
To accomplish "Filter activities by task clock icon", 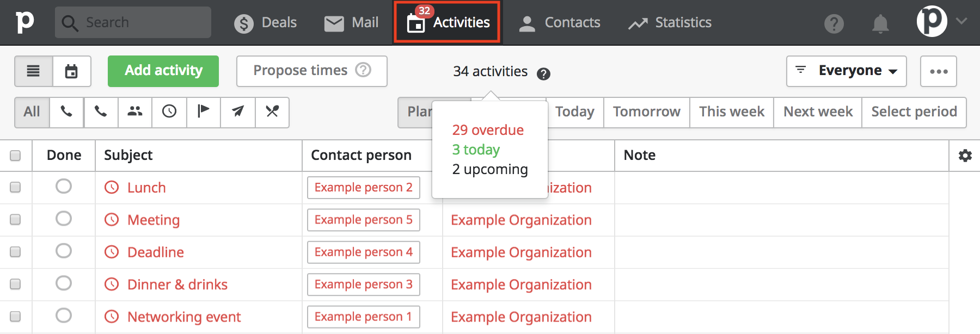I will (169, 113).
